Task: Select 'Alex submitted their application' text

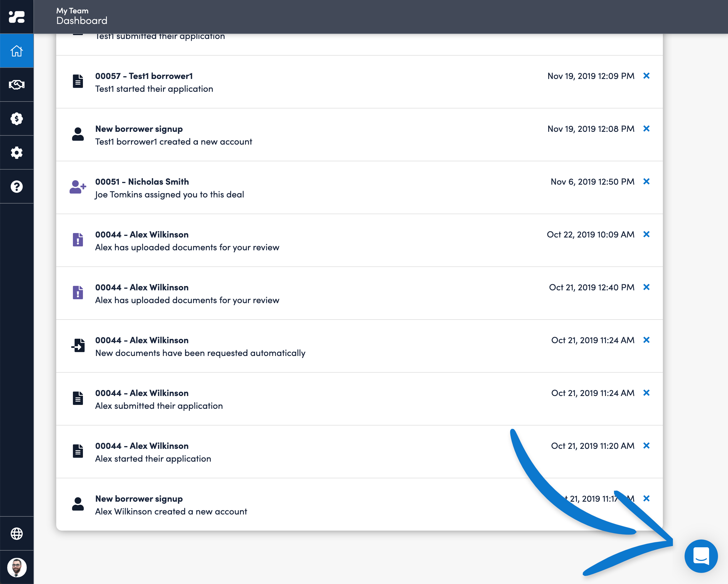Action: pos(159,406)
